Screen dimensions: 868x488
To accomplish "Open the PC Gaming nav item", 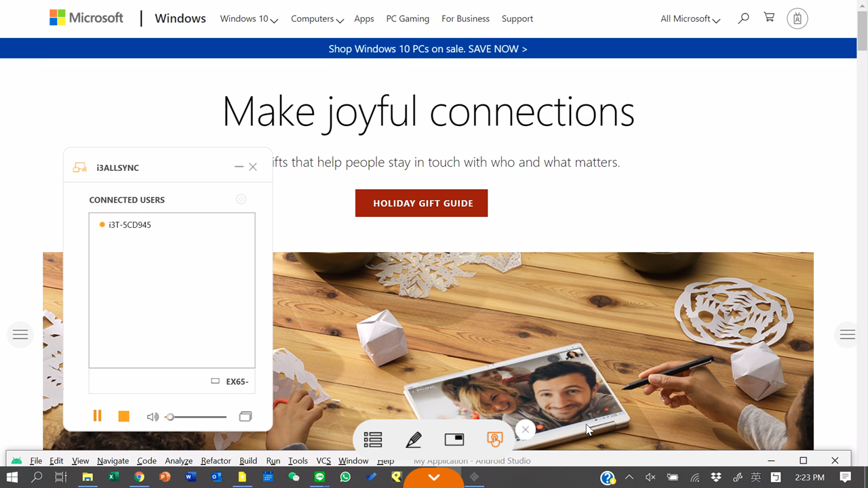I will 408,19.
